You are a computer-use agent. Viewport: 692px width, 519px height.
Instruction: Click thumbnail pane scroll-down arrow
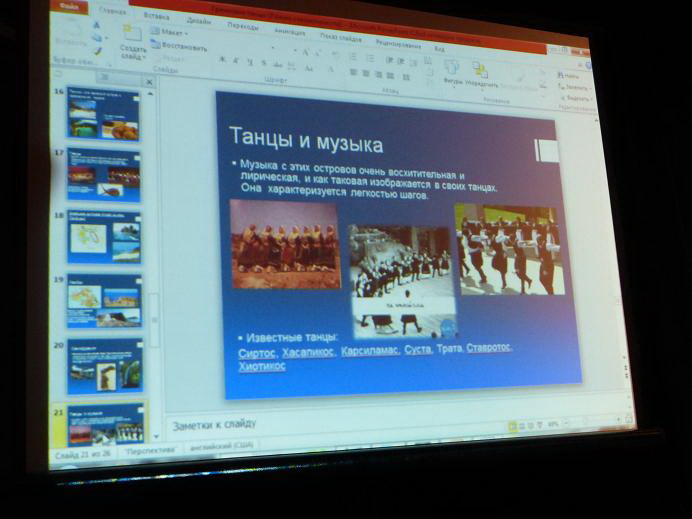coord(156,436)
